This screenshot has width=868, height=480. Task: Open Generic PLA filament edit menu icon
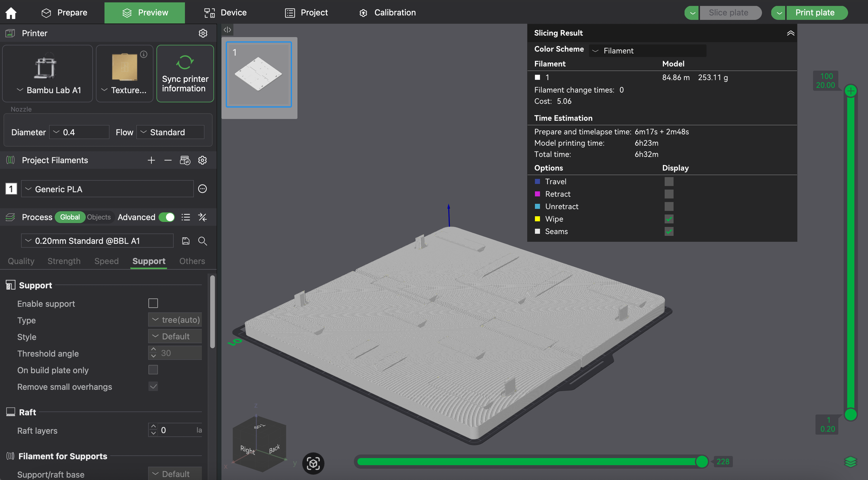coord(202,189)
